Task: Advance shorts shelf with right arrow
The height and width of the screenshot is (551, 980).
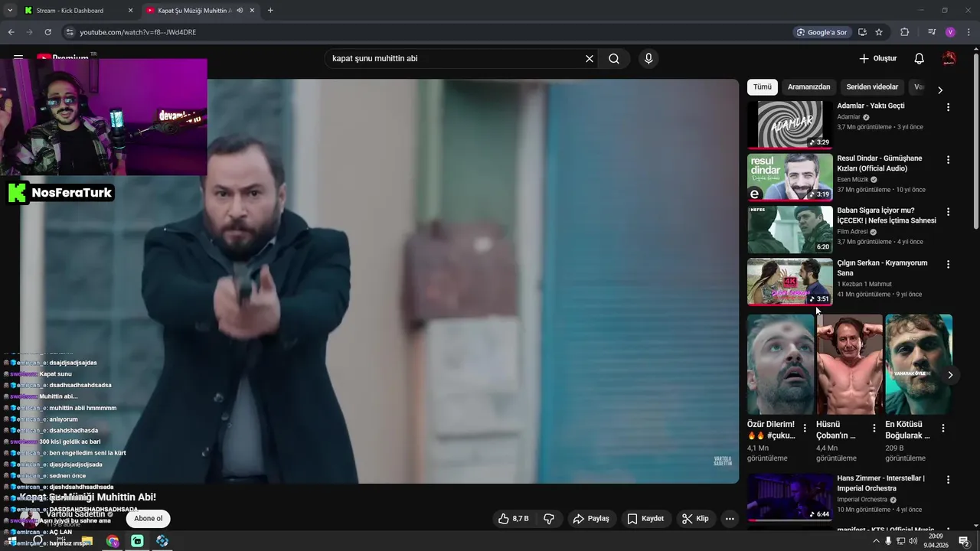Action: click(950, 375)
